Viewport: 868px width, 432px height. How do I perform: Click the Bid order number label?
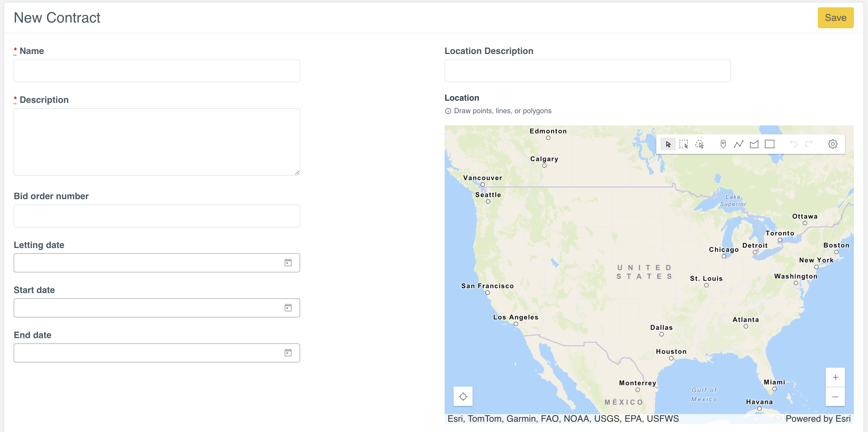pyautogui.click(x=51, y=196)
